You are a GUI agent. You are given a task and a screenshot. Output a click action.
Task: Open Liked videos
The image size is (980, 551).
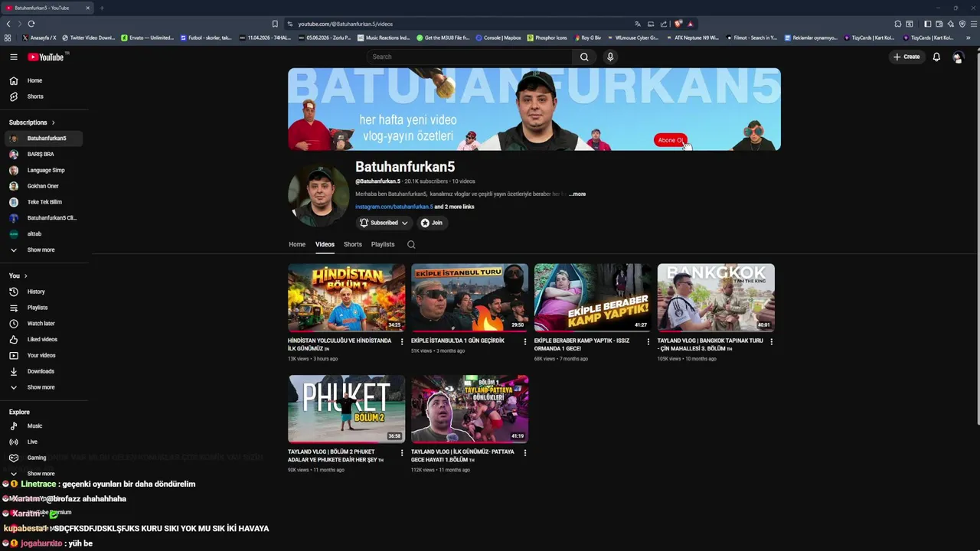click(x=44, y=339)
